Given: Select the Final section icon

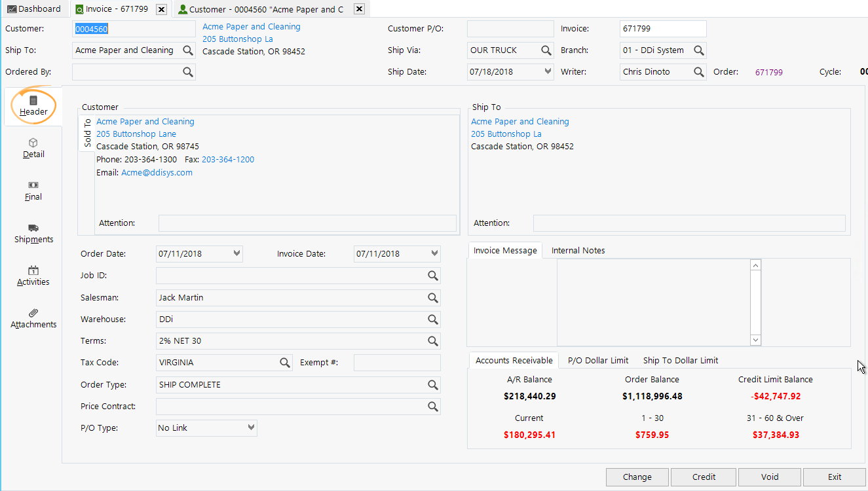Looking at the screenshot, I should 33,191.
